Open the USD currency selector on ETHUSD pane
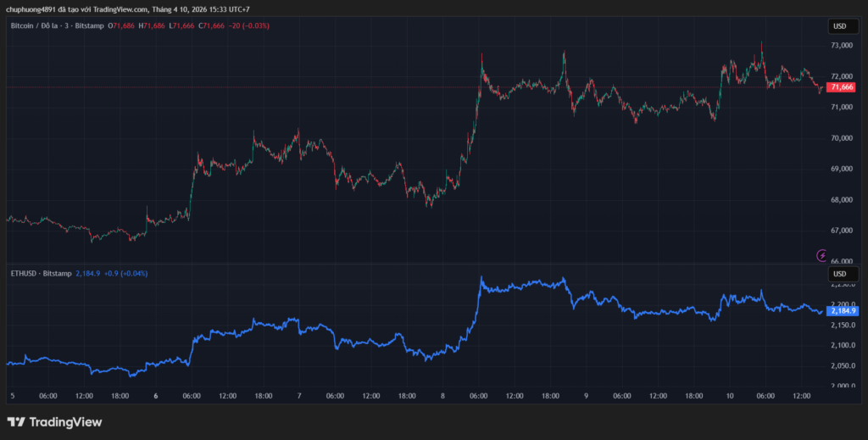 pyautogui.click(x=839, y=274)
